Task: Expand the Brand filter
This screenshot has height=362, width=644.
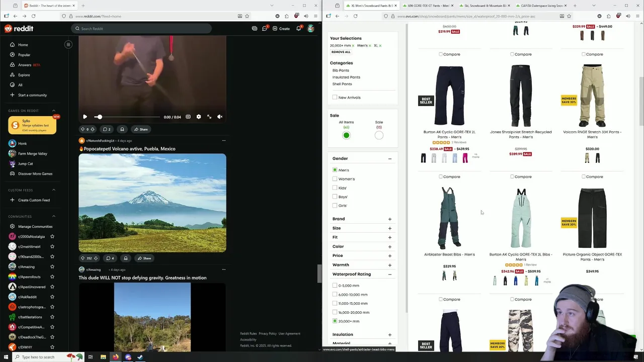Action: coord(390,219)
